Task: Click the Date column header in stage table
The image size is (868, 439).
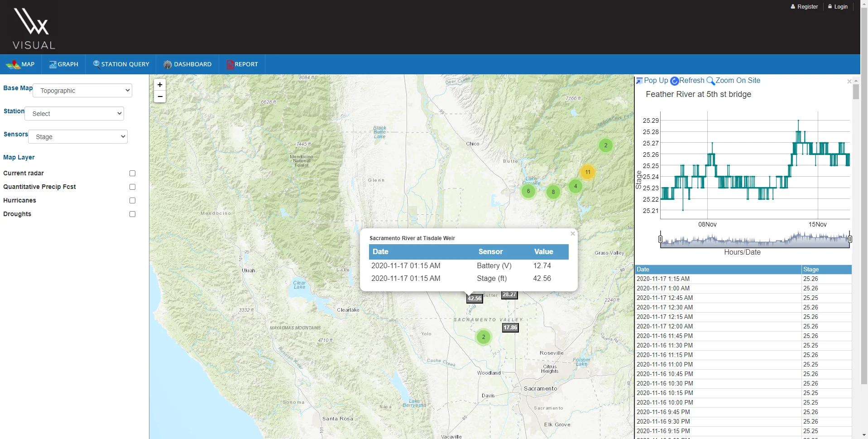Action: 718,270
